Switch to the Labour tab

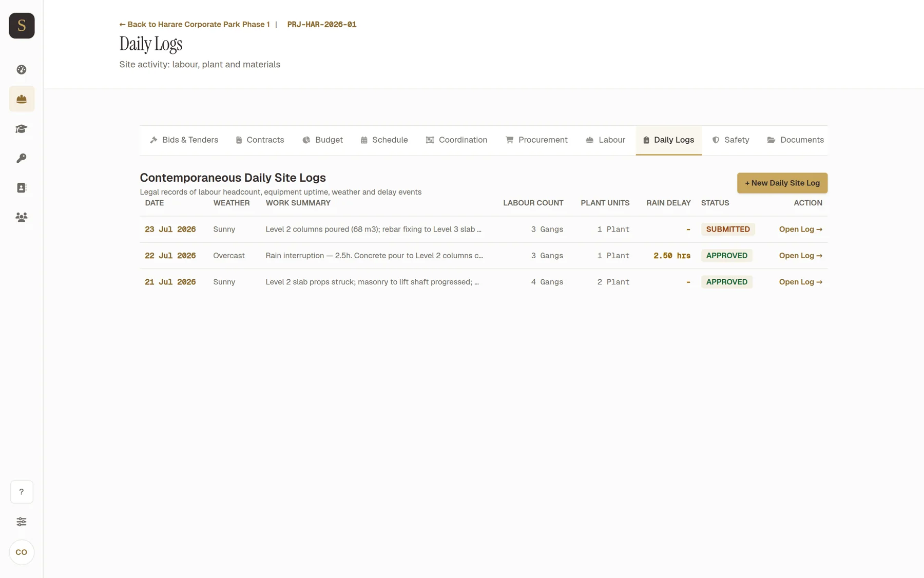click(605, 140)
